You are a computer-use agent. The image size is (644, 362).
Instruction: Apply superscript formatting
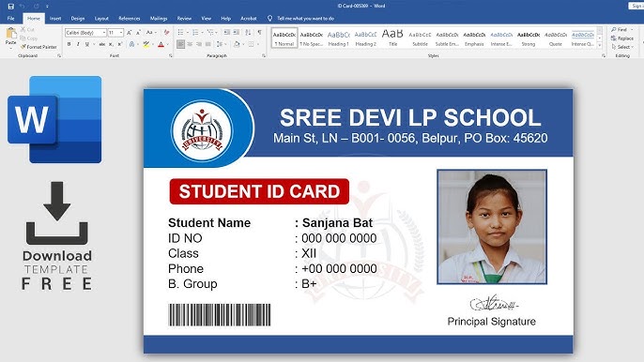[x=120, y=44]
